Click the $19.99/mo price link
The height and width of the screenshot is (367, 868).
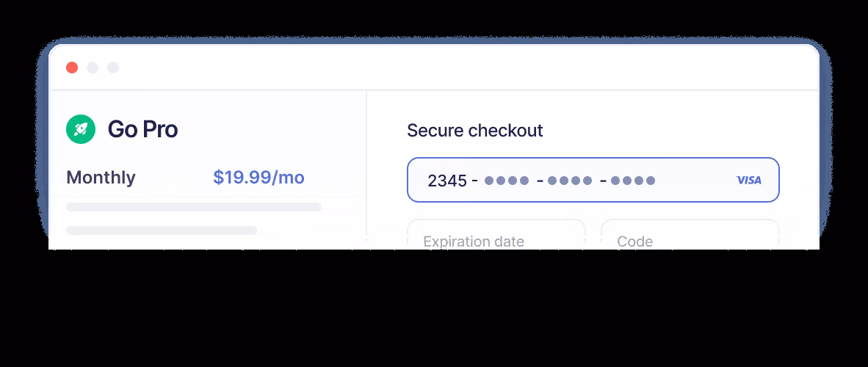point(258,178)
